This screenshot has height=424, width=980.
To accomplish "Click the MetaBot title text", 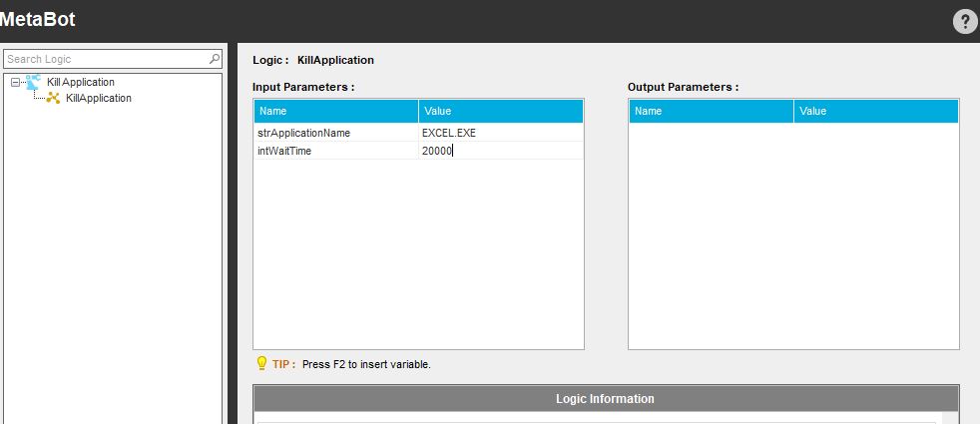I will tap(38, 19).
